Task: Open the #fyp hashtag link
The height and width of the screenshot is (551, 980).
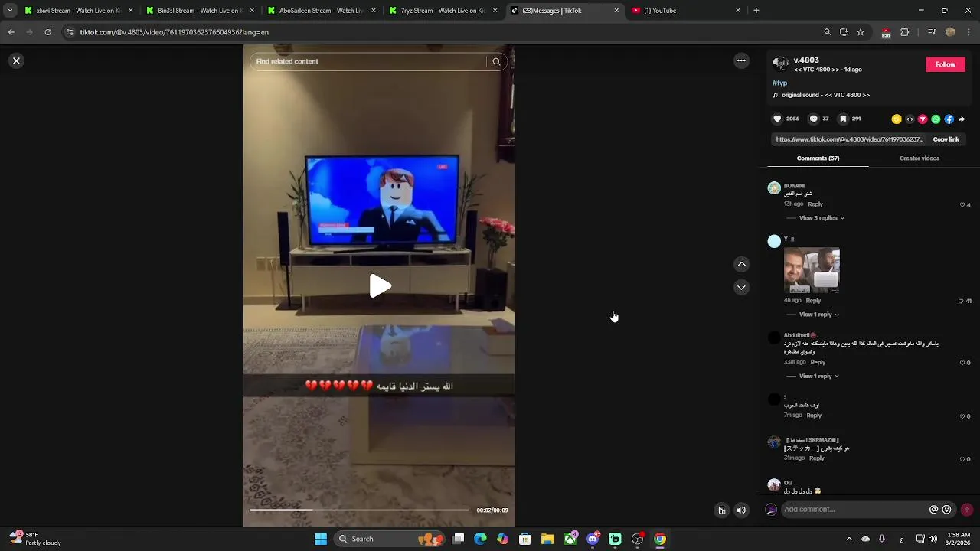Action: pyautogui.click(x=779, y=83)
